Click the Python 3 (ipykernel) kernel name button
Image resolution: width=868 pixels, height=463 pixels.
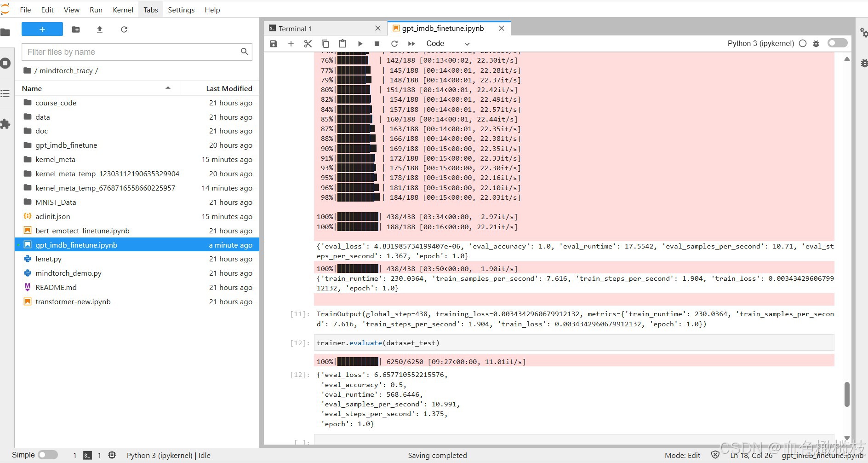click(x=760, y=43)
